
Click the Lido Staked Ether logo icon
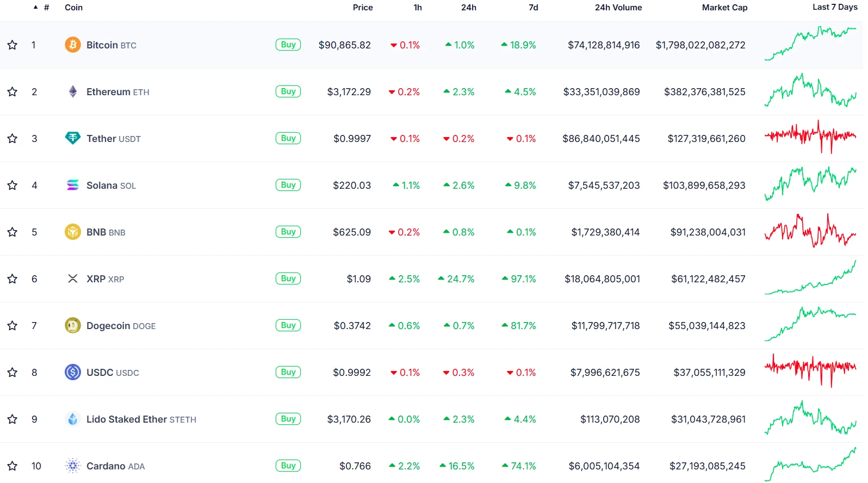point(73,419)
